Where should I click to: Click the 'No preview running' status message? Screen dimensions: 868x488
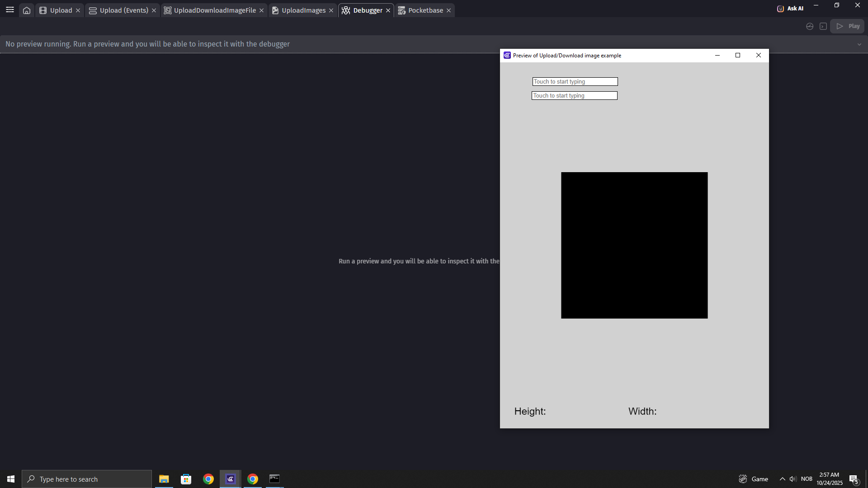coord(147,44)
